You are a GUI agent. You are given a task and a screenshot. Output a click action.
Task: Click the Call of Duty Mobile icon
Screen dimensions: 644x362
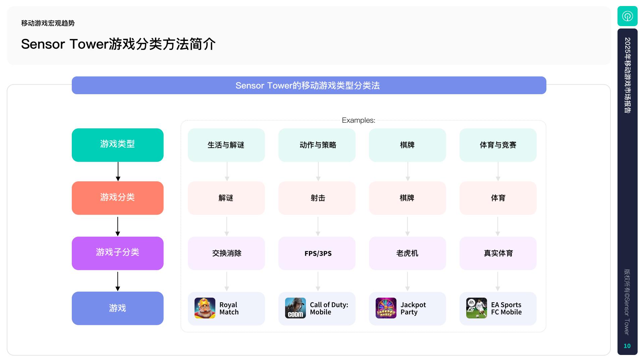[x=295, y=308]
